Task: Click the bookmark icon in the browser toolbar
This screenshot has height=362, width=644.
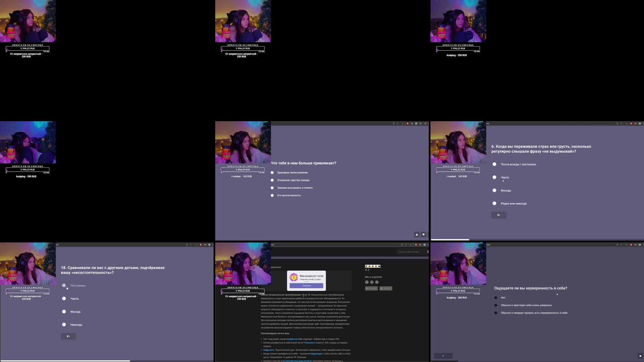Action: tap(402, 124)
